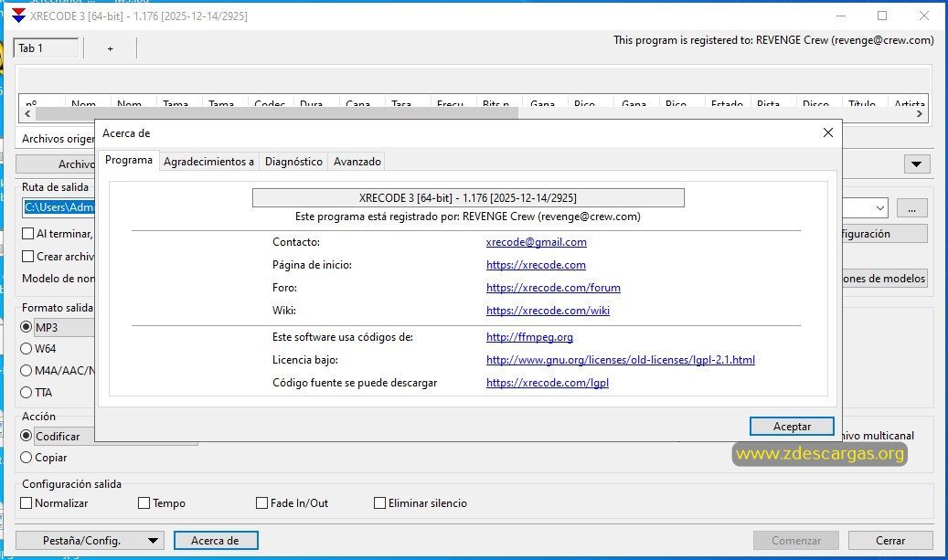Toggle the Crear archivo checkbox

point(27,257)
